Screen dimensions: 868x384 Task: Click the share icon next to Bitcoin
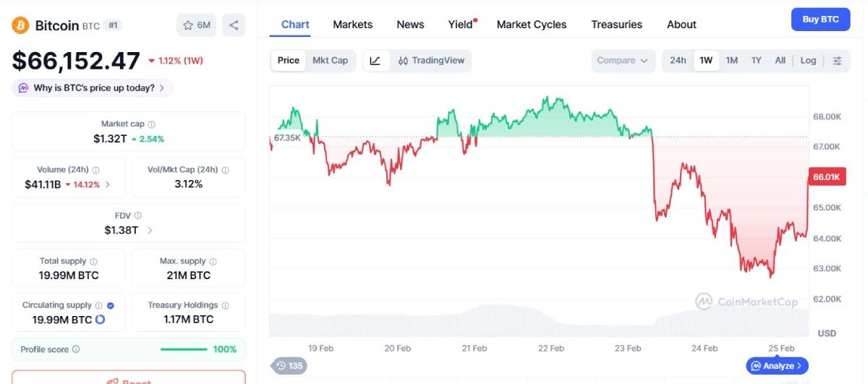pyautogui.click(x=234, y=25)
